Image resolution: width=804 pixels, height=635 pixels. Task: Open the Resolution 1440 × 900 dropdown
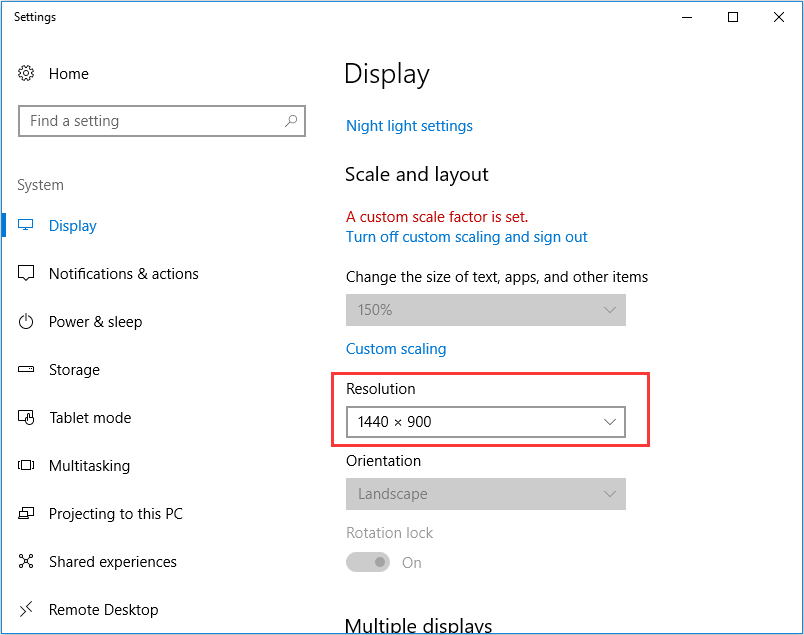click(486, 422)
